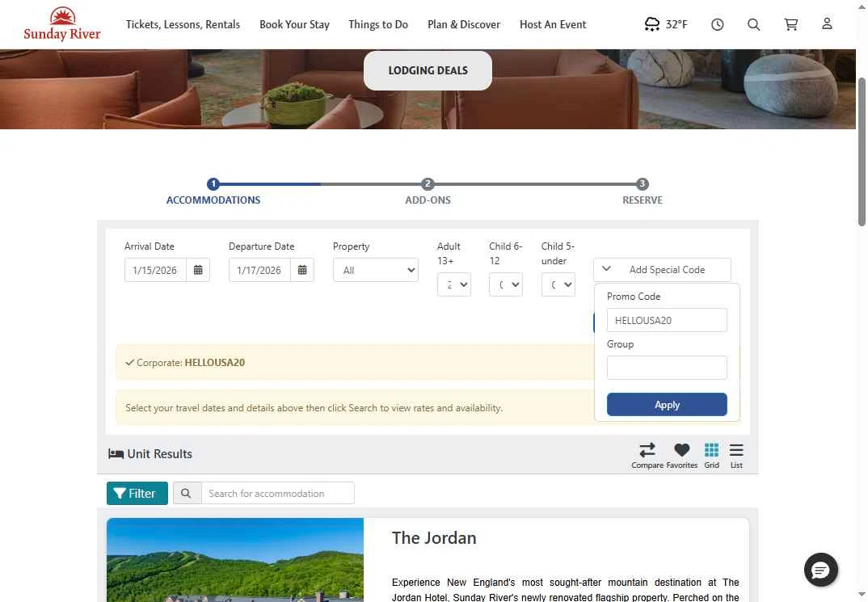Click the Search for accommodation field
This screenshot has width=868, height=602.
(x=278, y=493)
